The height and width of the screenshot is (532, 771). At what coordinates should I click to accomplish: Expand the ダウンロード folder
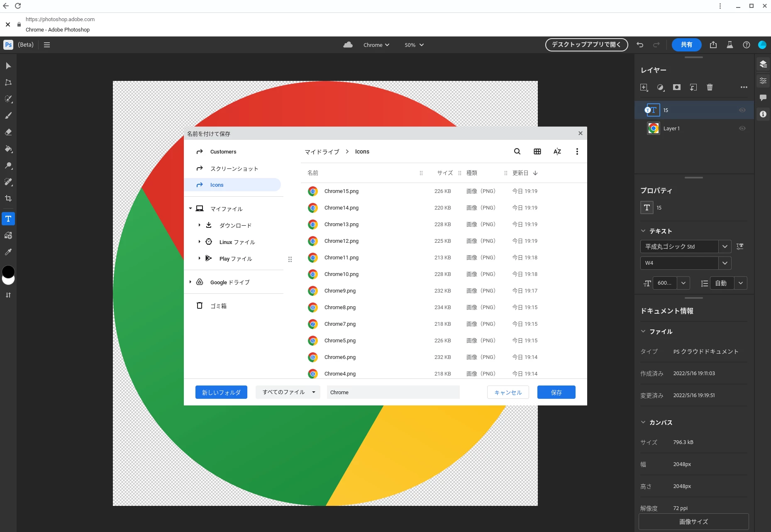pyautogui.click(x=200, y=225)
